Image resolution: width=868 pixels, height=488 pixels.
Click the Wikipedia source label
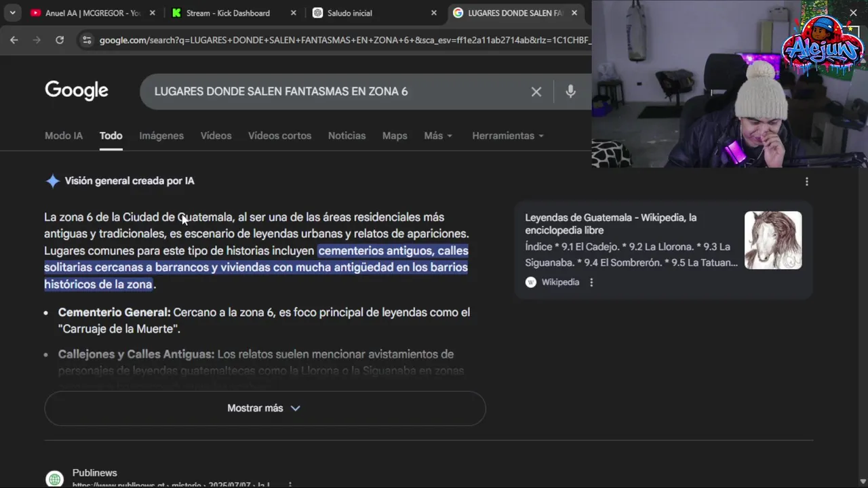pyautogui.click(x=560, y=282)
